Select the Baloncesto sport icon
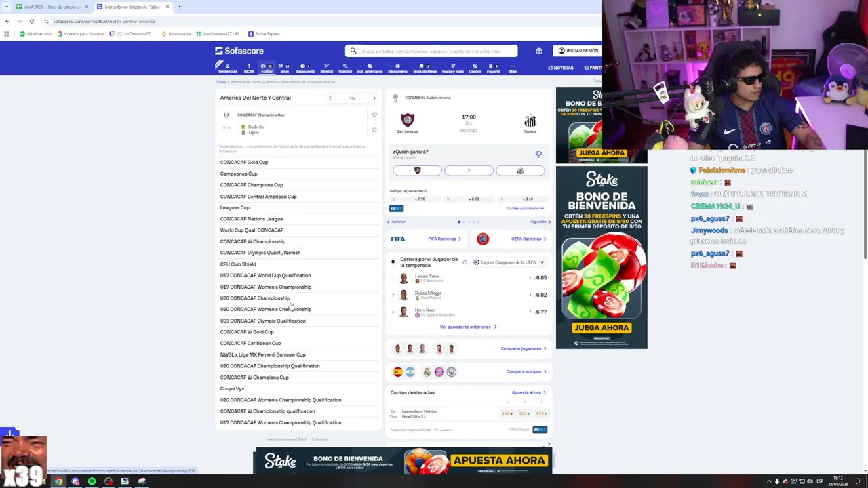868x488 pixels. [305, 68]
